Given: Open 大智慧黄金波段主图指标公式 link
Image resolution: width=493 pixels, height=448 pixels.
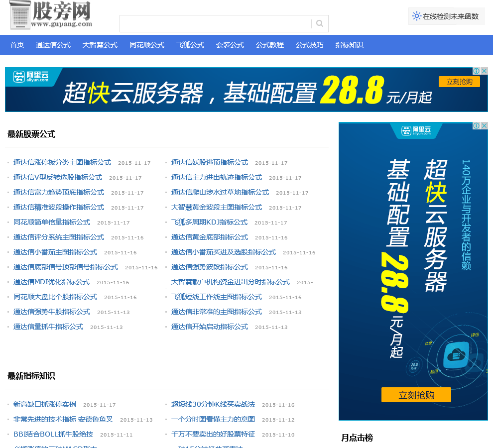Looking at the screenshot, I should click(217, 208).
